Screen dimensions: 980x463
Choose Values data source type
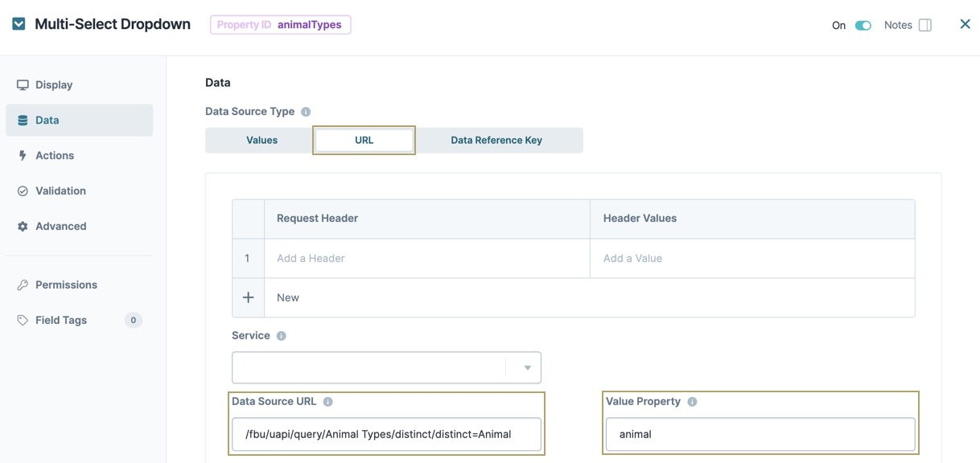pyautogui.click(x=261, y=140)
